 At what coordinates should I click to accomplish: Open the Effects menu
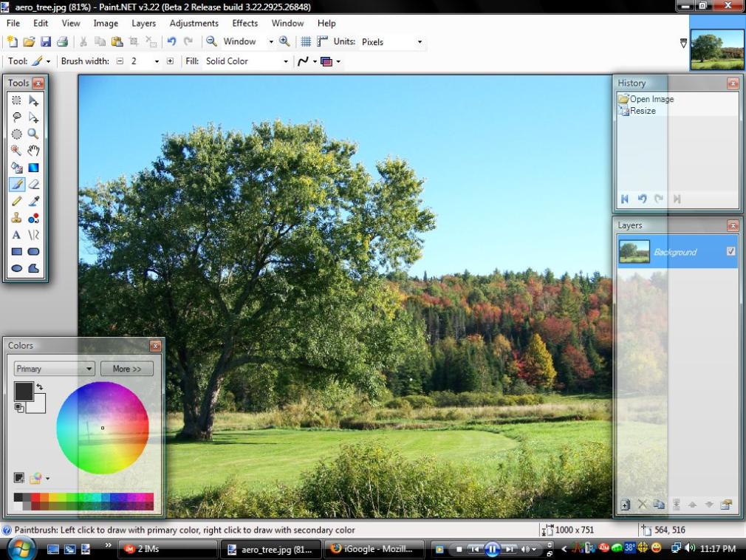(x=245, y=23)
